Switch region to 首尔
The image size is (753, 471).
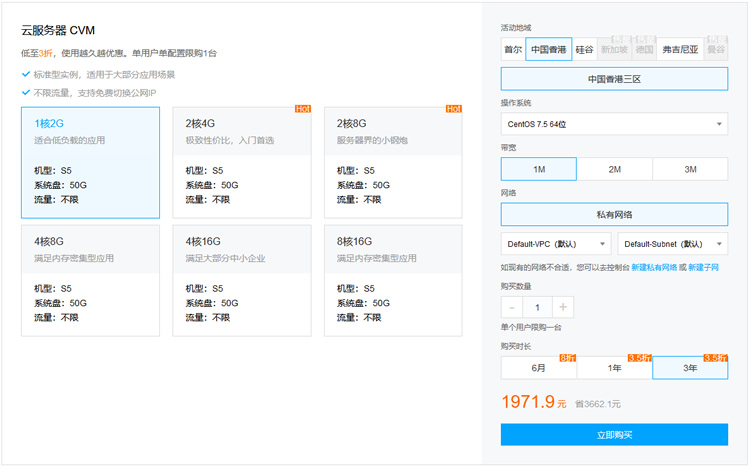point(513,49)
